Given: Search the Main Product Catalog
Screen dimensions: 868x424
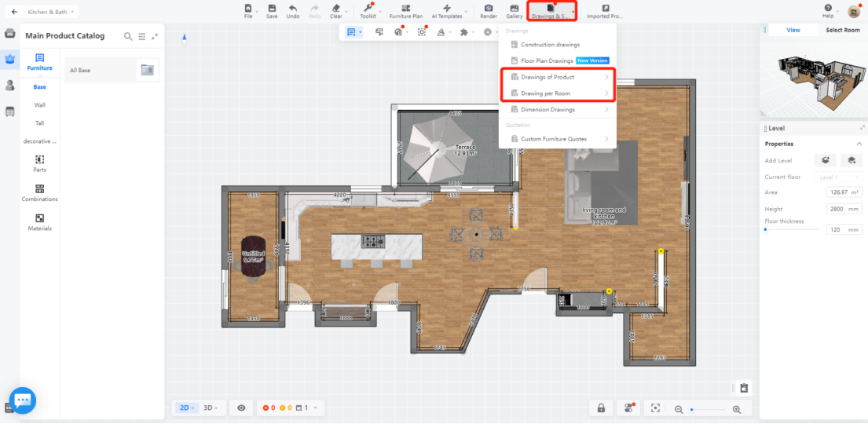Looking at the screenshot, I should pos(128,36).
